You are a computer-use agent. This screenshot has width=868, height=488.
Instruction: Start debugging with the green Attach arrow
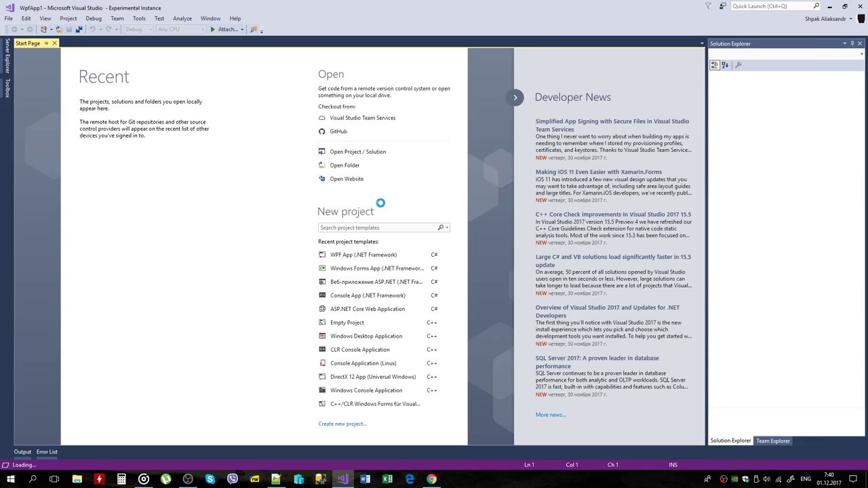(212, 29)
